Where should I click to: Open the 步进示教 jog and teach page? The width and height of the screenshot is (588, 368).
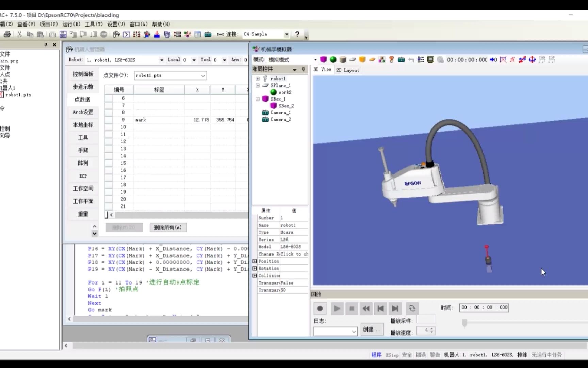click(x=83, y=87)
